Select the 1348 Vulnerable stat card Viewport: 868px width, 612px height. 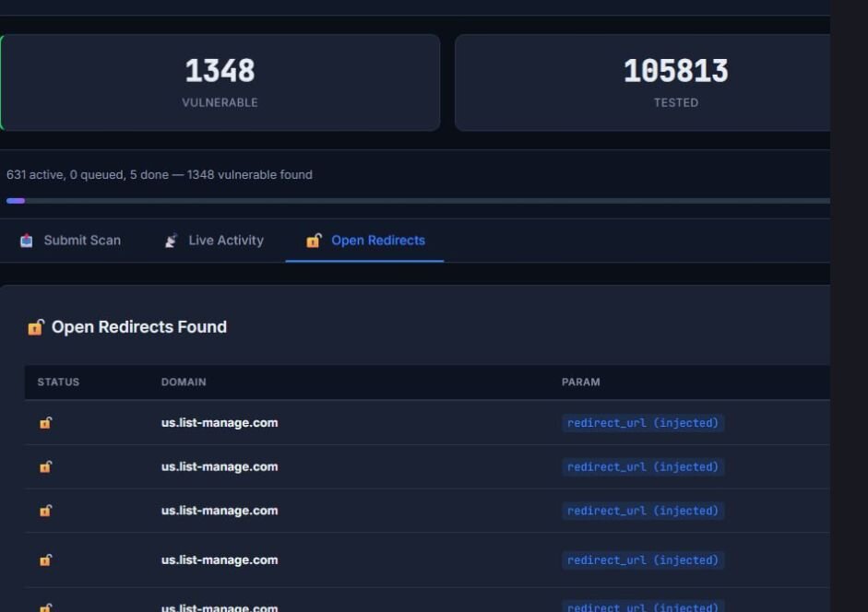(x=220, y=83)
